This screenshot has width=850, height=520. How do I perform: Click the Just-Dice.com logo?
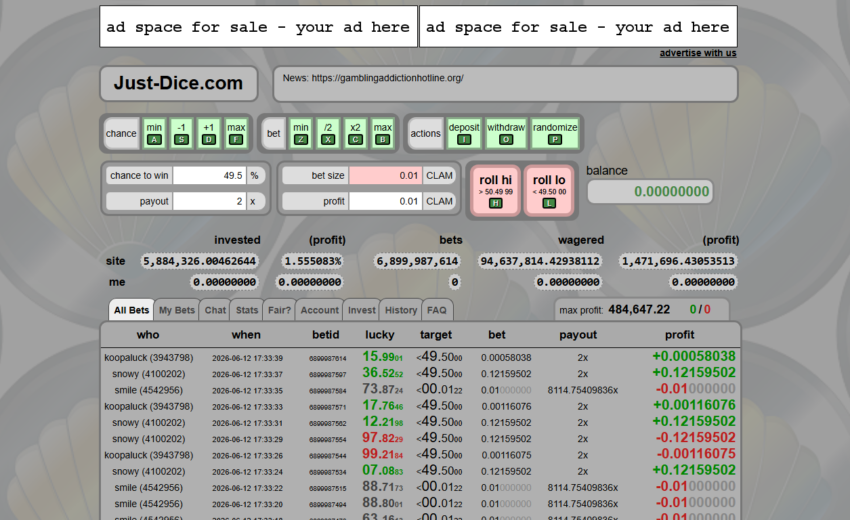click(x=178, y=84)
